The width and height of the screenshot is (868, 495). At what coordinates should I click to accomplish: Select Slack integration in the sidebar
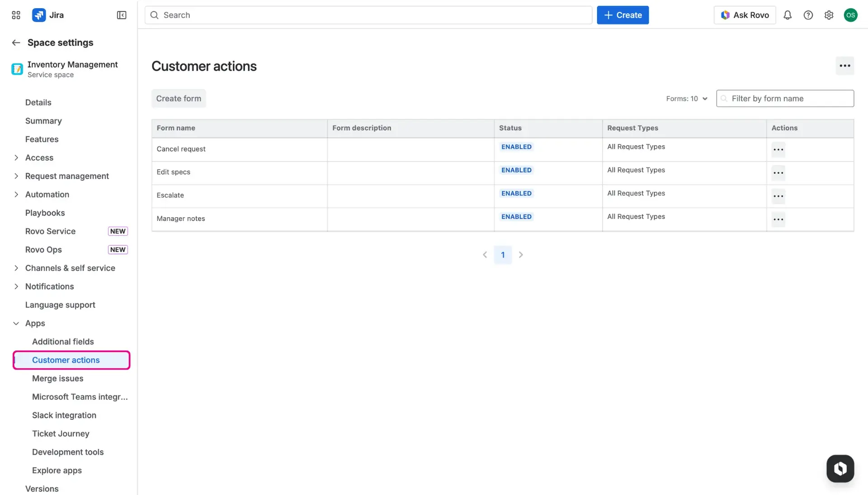coord(64,415)
